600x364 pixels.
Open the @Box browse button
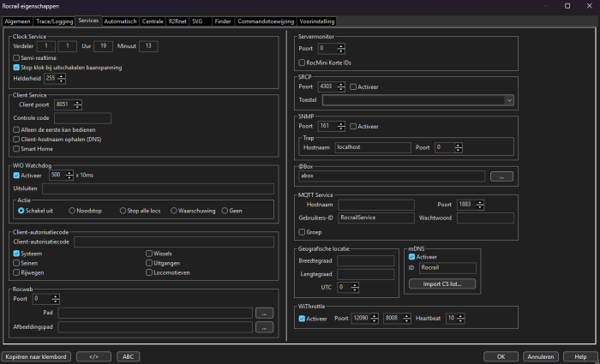(501, 176)
